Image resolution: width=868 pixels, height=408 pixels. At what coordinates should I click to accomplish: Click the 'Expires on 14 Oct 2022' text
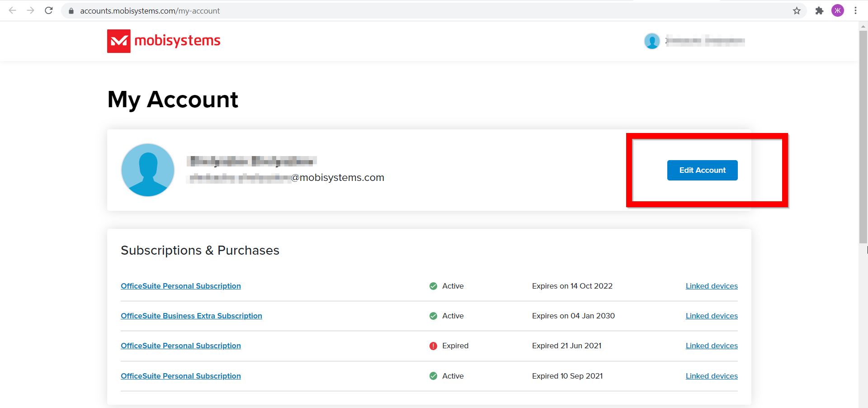coord(572,286)
